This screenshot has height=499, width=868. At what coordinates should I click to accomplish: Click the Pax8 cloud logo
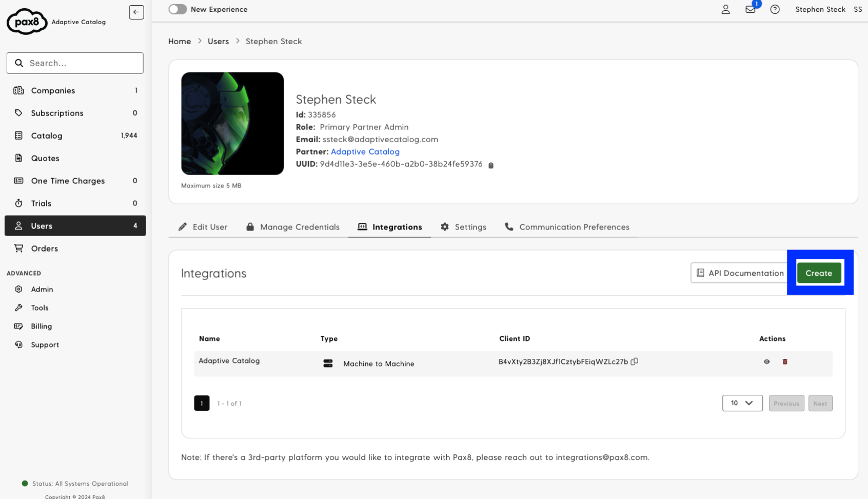27,22
